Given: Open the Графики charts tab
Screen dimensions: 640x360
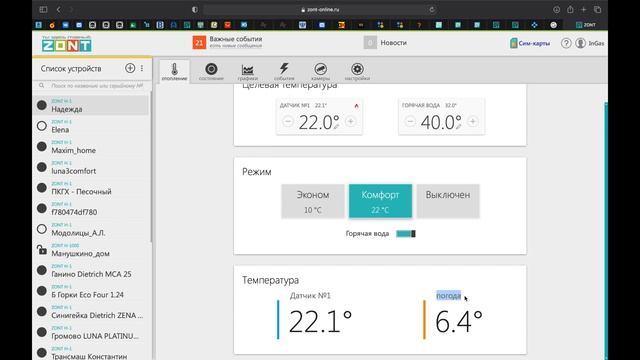Looking at the screenshot, I should pos(247,71).
